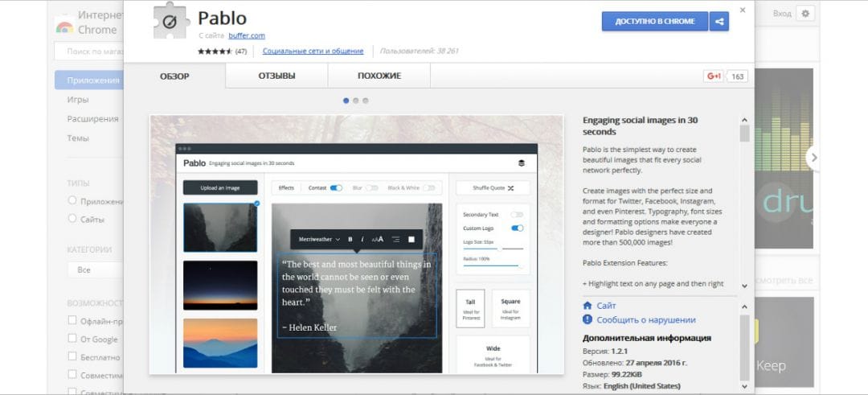The height and width of the screenshot is (395, 868).
Task: Check the От Google checkbox
Action: coord(72,338)
